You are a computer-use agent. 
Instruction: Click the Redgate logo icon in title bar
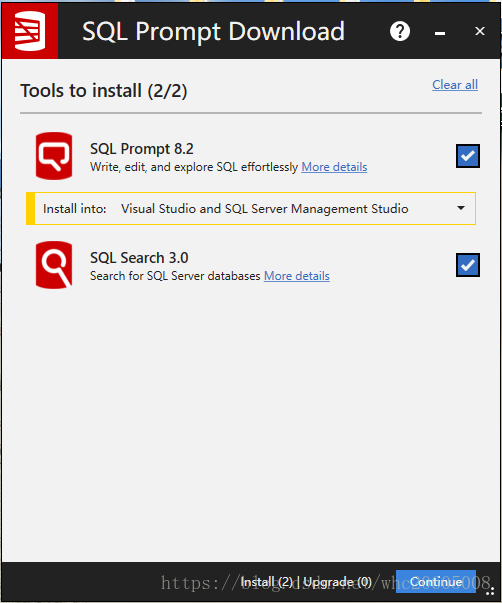coord(30,31)
